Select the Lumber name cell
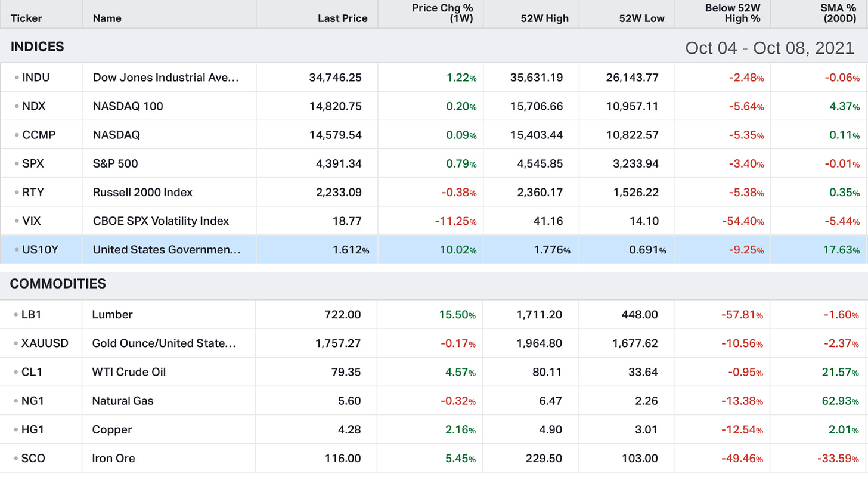The image size is (868, 480). [x=112, y=314]
